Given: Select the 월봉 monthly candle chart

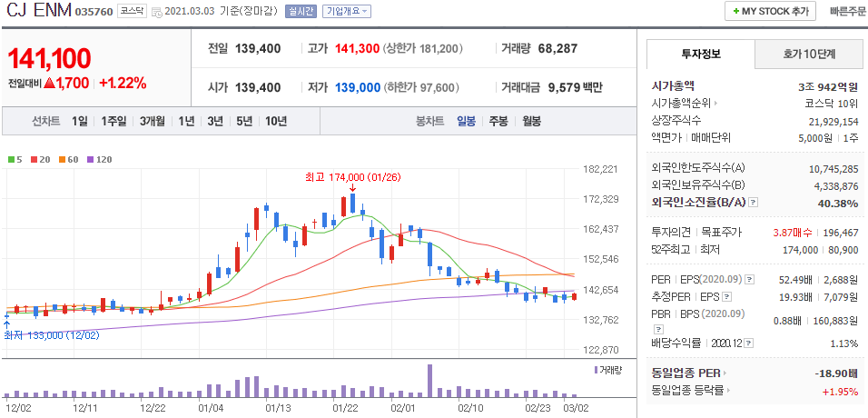Looking at the screenshot, I should click(530, 121).
